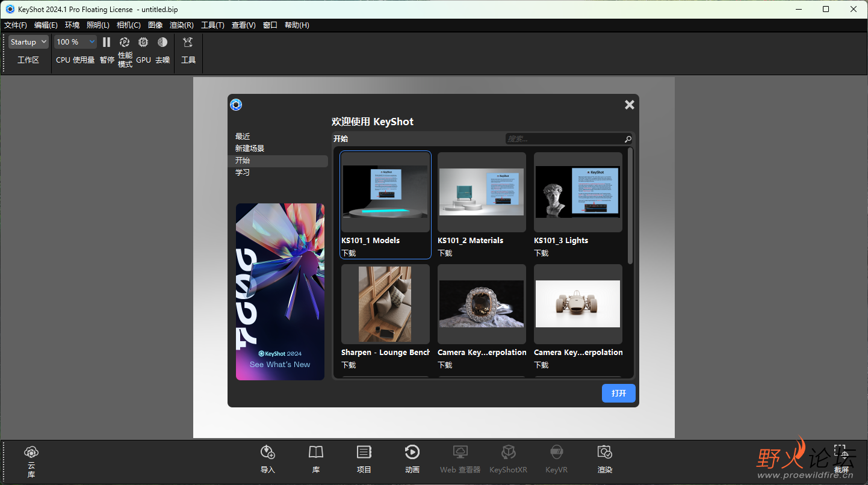Viewport: 868px width, 485px height.
Task: Click the KS101_1 Models title text
Action: (x=370, y=241)
